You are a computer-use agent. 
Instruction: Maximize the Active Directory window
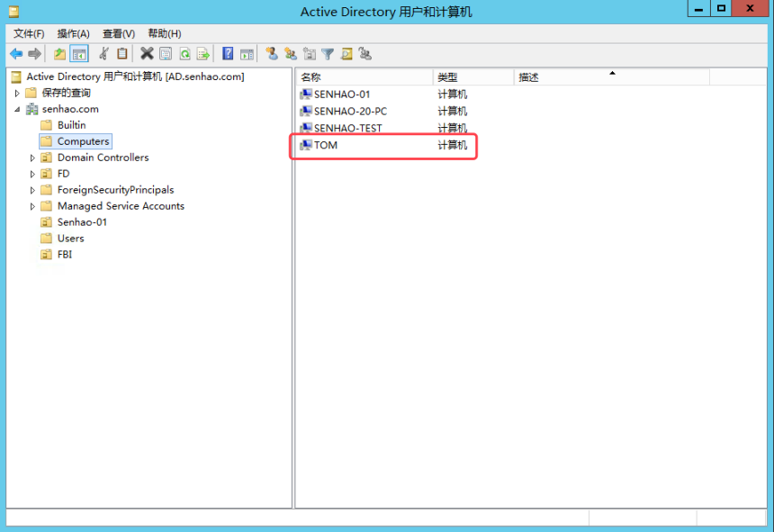[x=722, y=9]
